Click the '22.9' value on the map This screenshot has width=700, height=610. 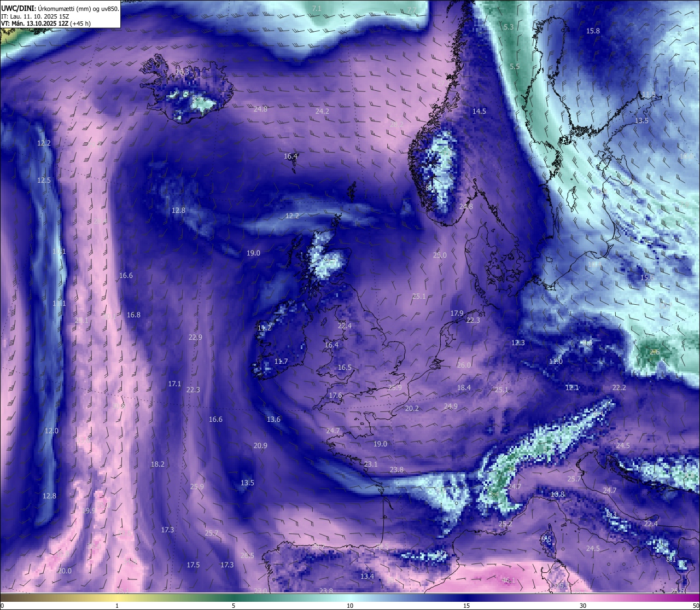pyautogui.click(x=195, y=337)
